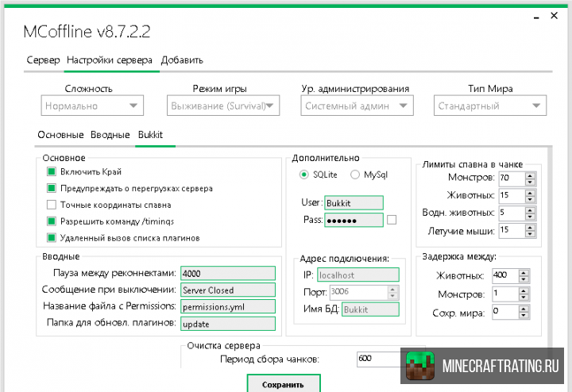
Task: Click the Сохранить button
Action: pyautogui.click(x=284, y=383)
